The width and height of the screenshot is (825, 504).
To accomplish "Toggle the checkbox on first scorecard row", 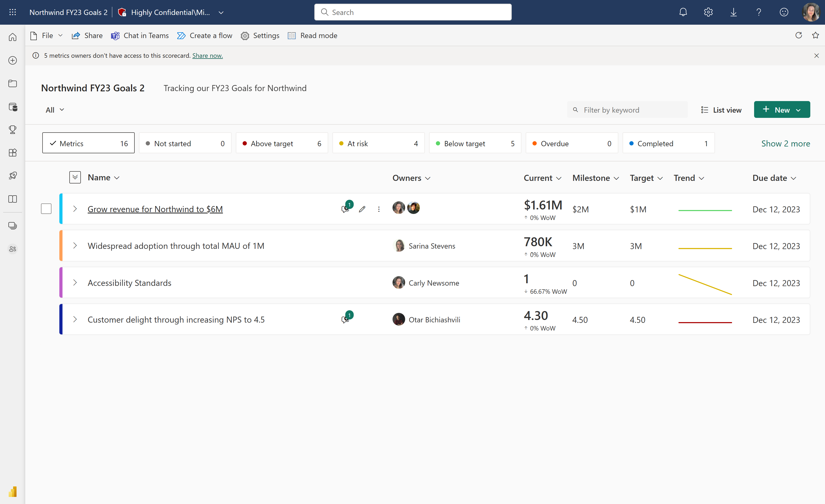I will point(46,208).
